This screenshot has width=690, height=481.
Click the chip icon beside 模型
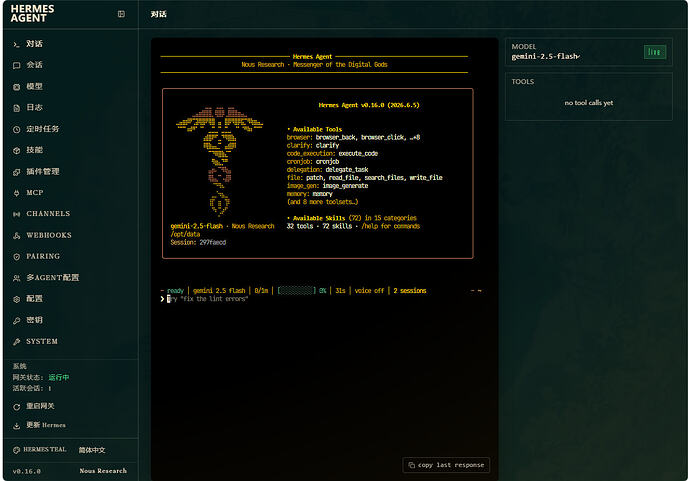(x=16, y=87)
